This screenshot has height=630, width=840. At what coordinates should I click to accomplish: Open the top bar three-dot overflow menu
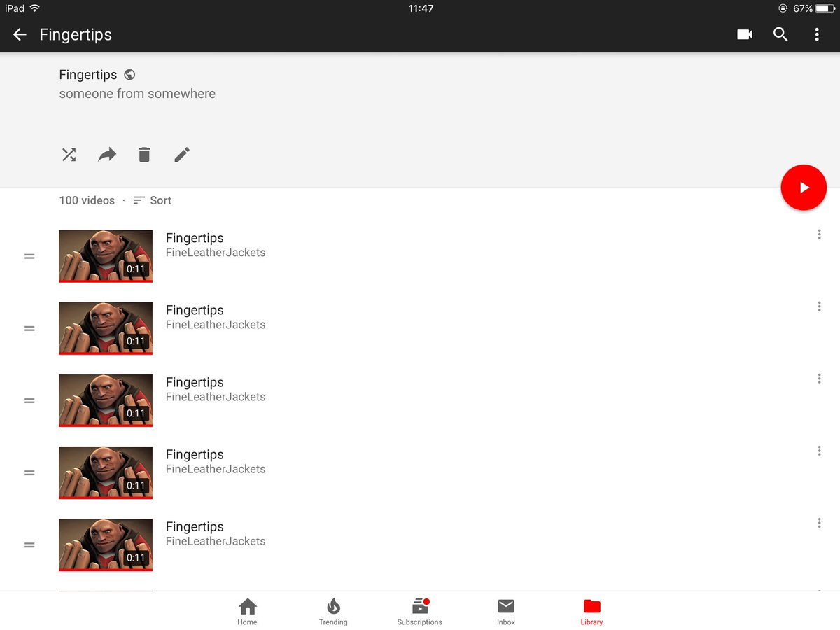tap(817, 35)
